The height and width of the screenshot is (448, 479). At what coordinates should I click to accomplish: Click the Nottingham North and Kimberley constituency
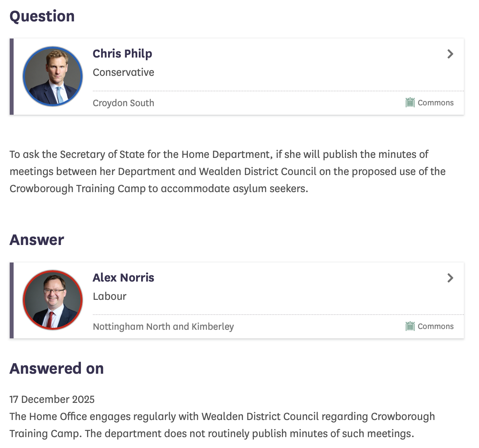point(163,327)
